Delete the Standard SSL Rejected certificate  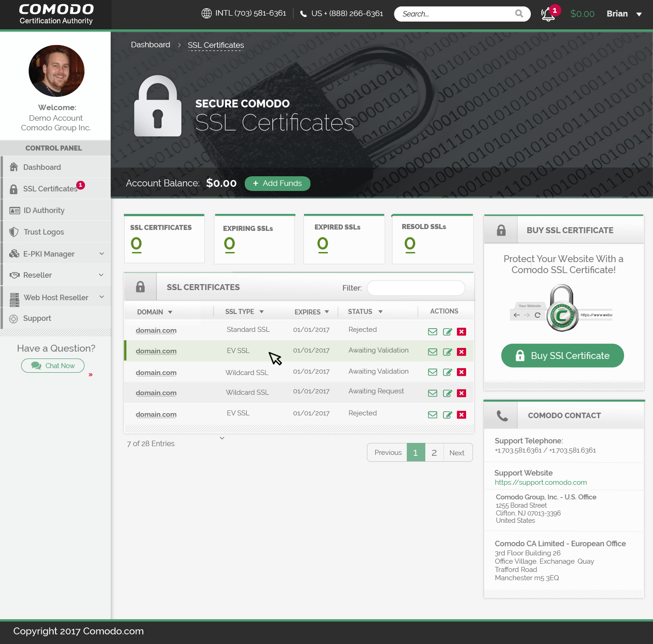click(462, 331)
